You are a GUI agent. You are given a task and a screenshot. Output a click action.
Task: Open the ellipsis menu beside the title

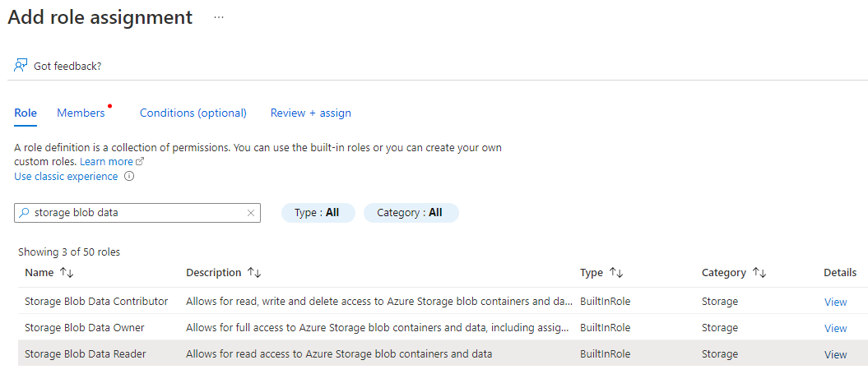pos(219,17)
